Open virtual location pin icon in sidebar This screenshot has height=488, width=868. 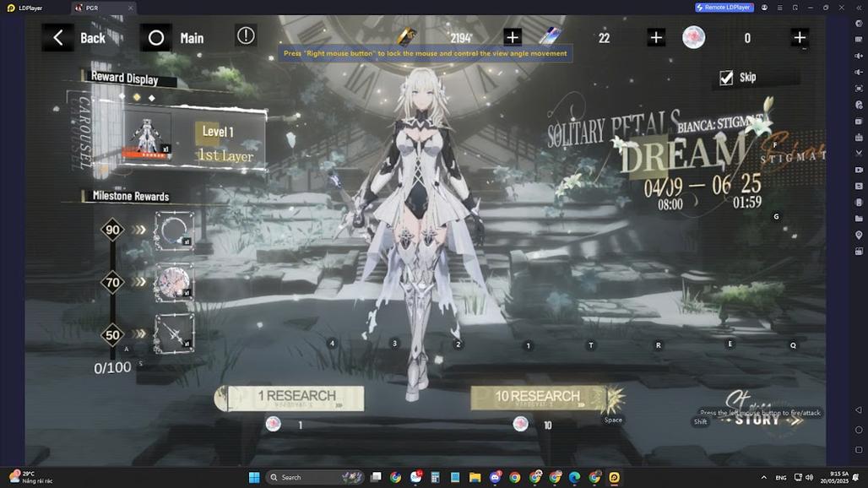click(859, 236)
